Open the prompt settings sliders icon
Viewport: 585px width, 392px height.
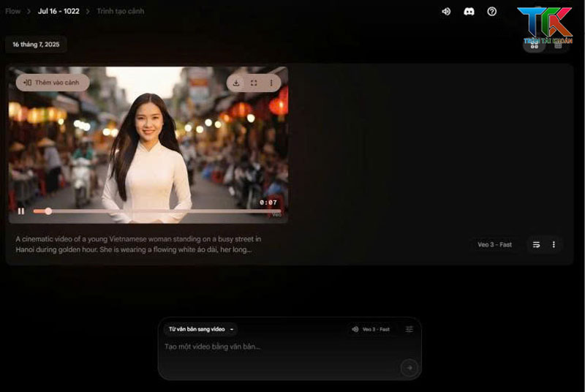[409, 329]
